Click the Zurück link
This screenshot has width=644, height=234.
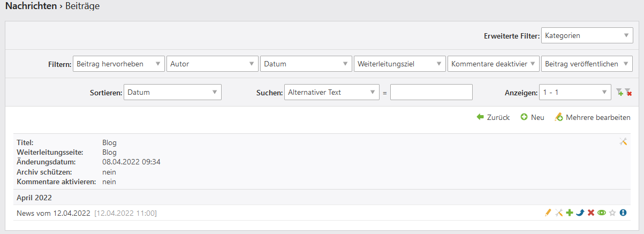coord(493,117)
